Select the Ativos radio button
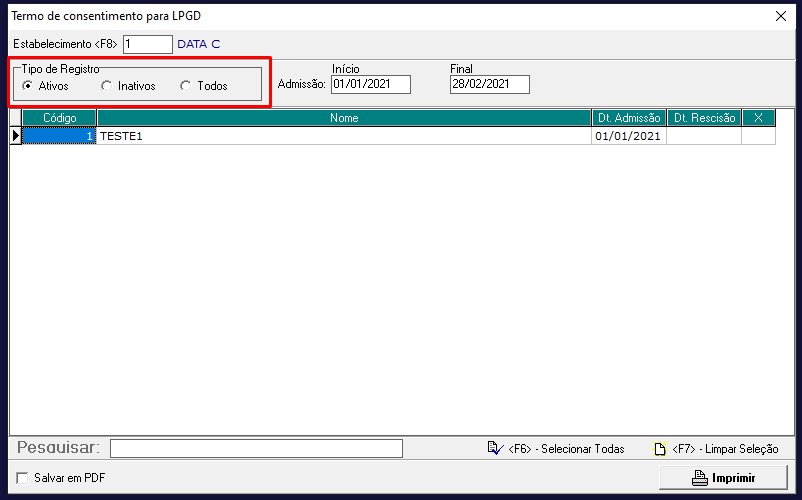The height and width of the screenshot is (500, 802). pos(28,86)
